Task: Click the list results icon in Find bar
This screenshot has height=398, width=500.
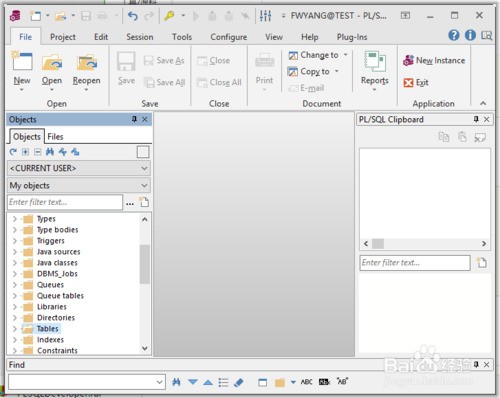Action: tap(223, 382)
